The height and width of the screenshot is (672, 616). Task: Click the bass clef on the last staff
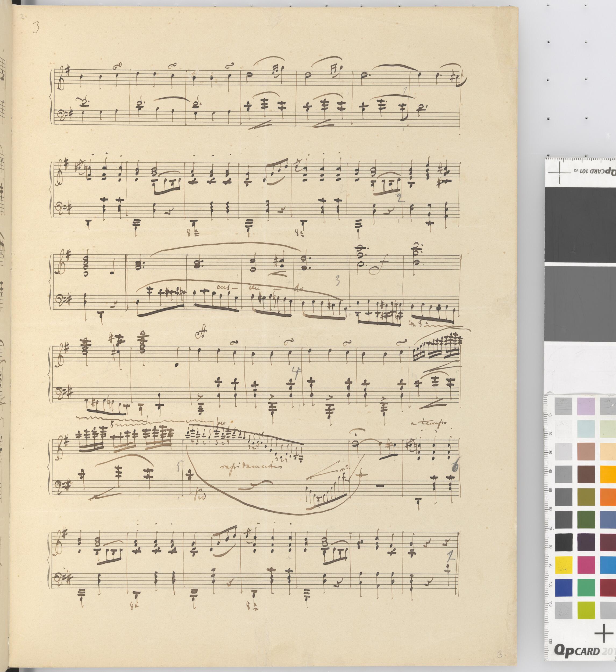59,579
